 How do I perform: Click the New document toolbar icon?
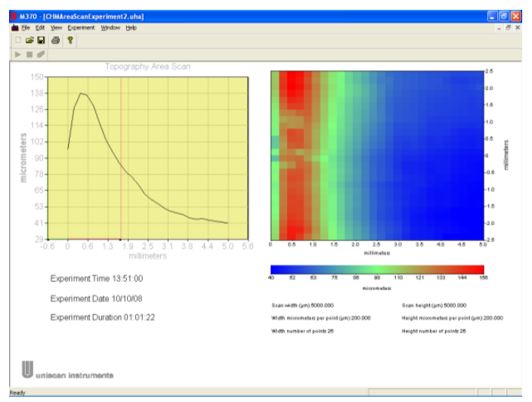pyautogui.click(x=18, y=40)
